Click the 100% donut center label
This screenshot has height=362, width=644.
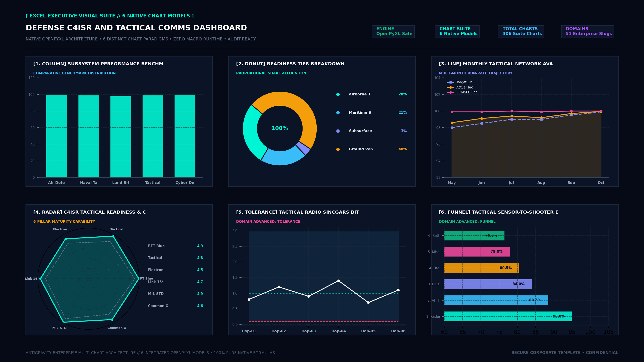tap(280, 128)
